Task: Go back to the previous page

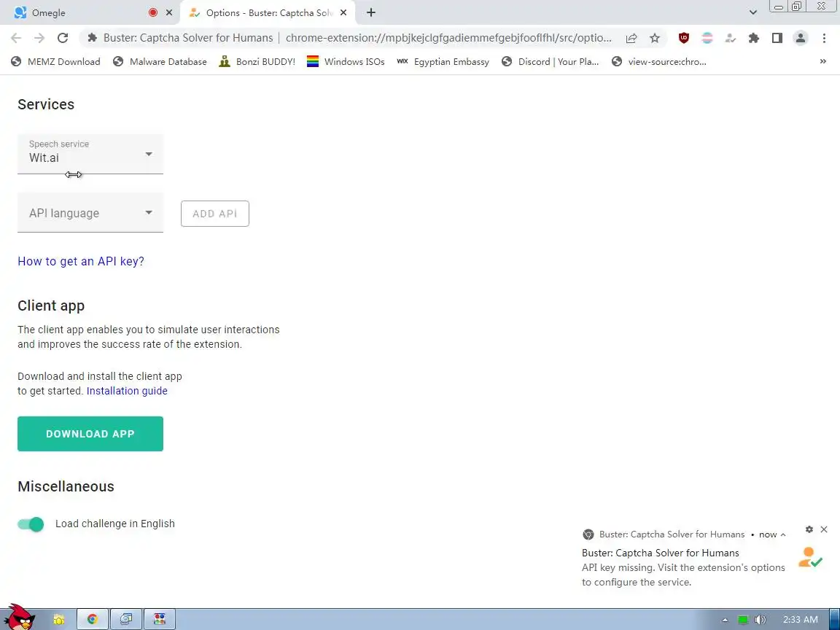Action: [x=16, y=37]
